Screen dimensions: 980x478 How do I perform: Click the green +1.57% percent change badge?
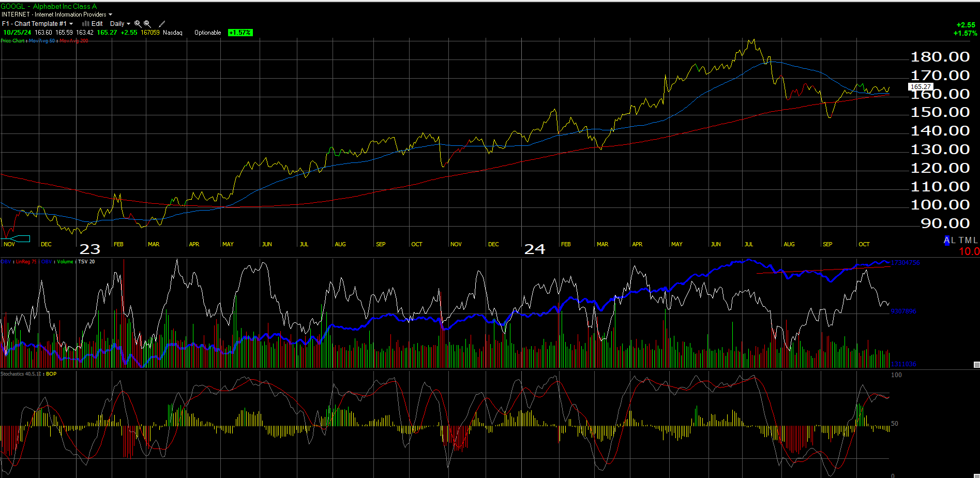click(240, 33)
